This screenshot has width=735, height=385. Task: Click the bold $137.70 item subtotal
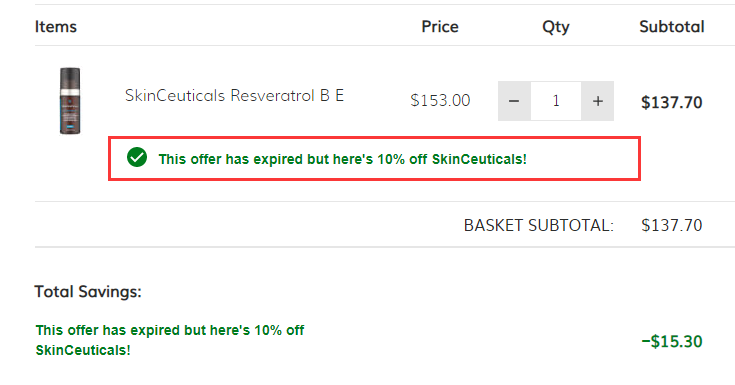[672, 102]
